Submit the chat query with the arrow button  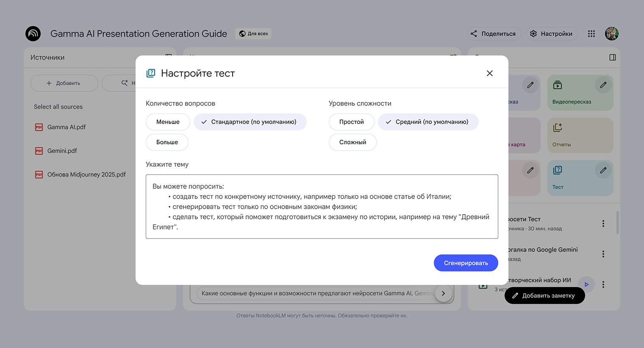pyautogui.click(x=443, y=293)
